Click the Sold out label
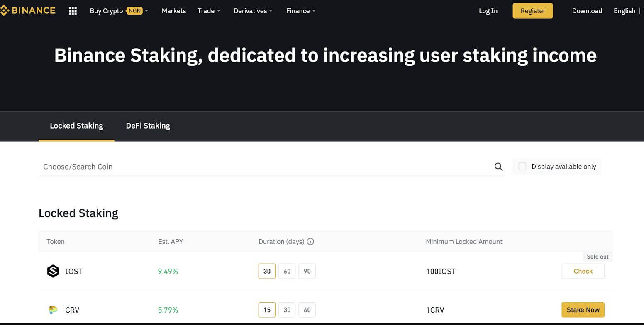 (598, 257)
